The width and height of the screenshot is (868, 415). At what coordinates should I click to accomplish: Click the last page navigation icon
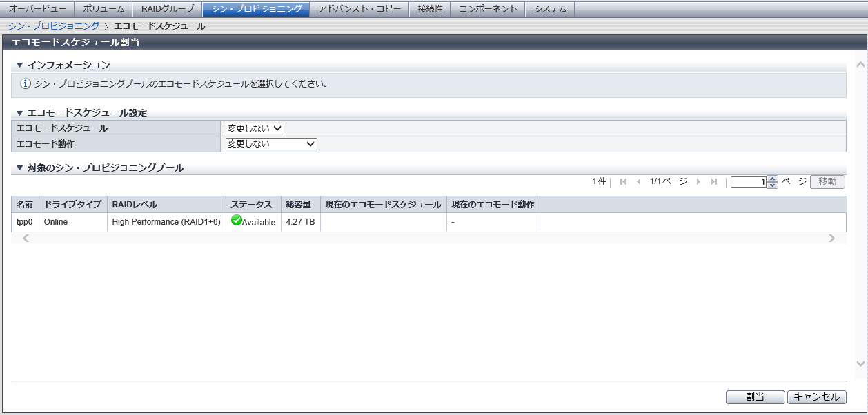[713, 182]
